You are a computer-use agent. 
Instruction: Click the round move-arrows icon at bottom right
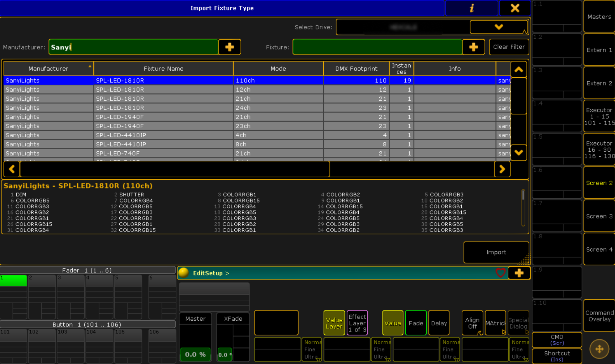point(599,349)
